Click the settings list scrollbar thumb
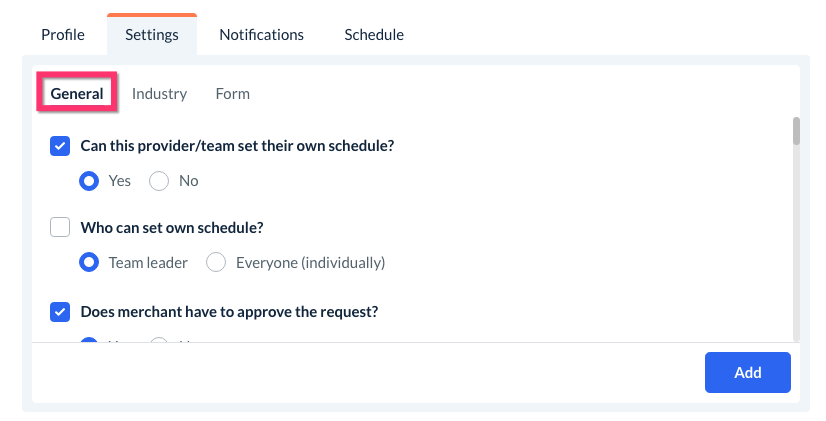The width and height of the screenshot is (826, 421). point(796,131)
